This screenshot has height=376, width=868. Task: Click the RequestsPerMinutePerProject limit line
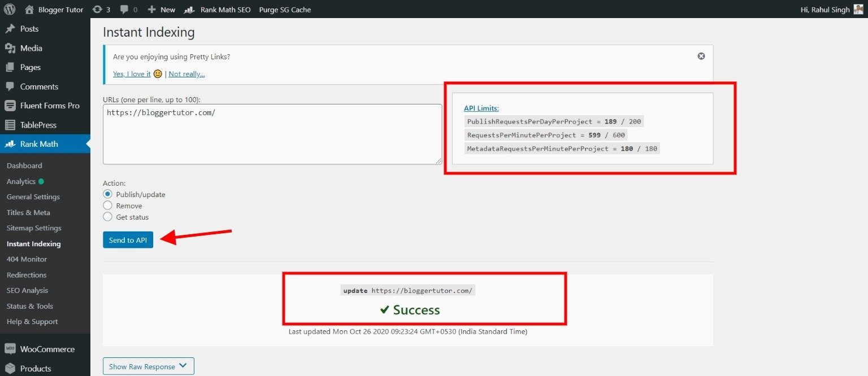pyautogui.click(x=546, y=135)
